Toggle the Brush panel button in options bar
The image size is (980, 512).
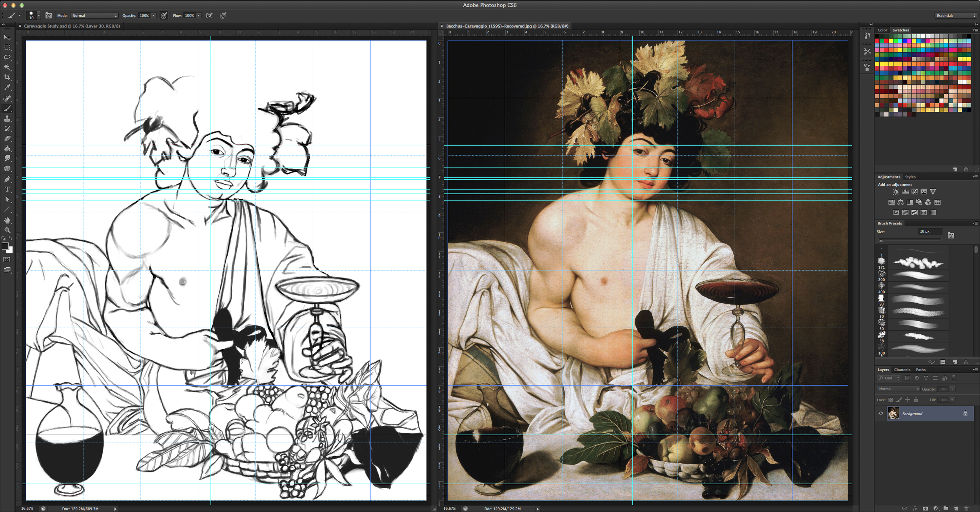tap(49, 16)
